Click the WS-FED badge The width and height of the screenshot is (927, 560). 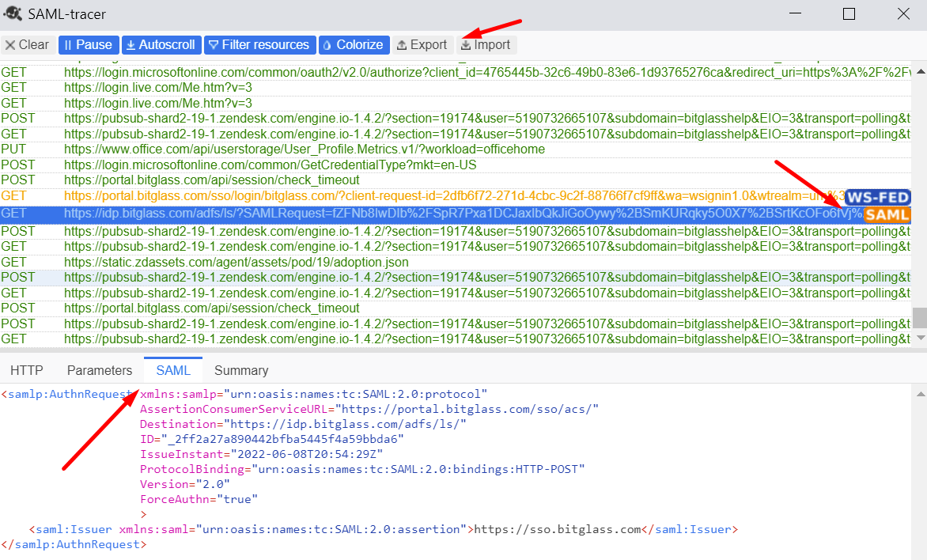tap(878, 197)
